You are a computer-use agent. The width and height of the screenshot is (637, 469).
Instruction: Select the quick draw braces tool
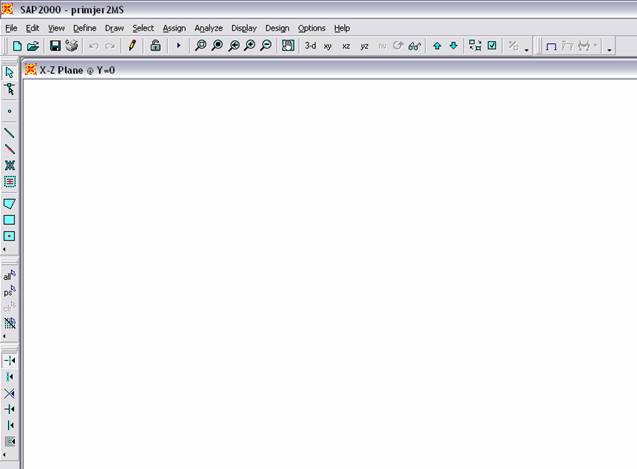pos(9,165)
